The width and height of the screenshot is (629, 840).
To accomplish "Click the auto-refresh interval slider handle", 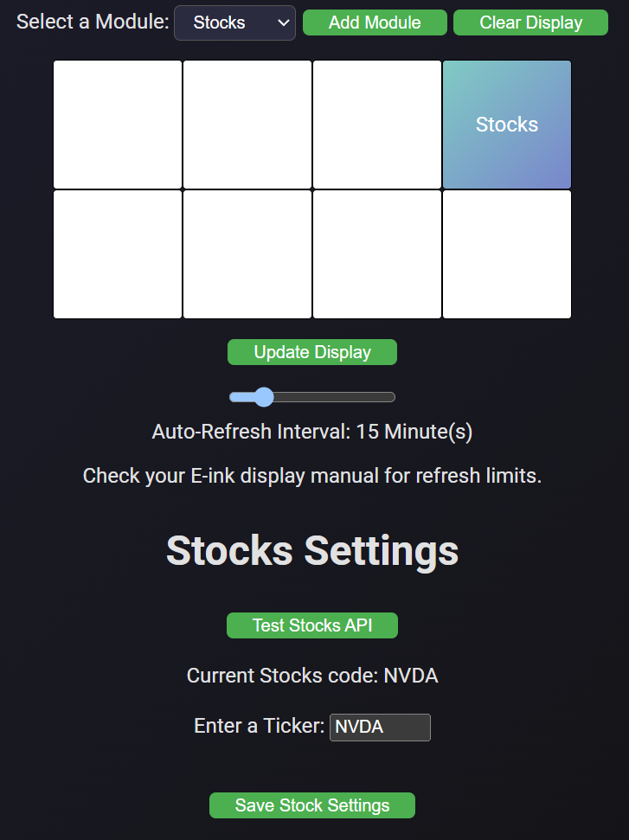I will [x=263, y=397].
